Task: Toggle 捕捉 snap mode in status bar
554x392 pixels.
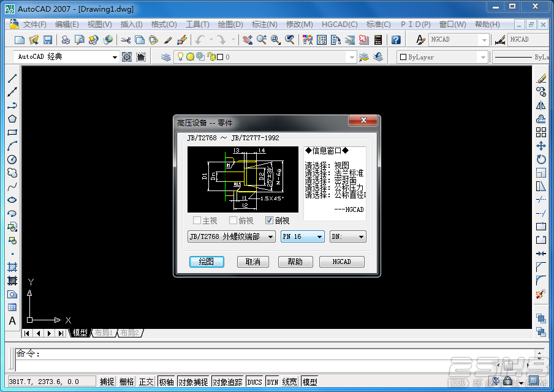Action: 107,382
